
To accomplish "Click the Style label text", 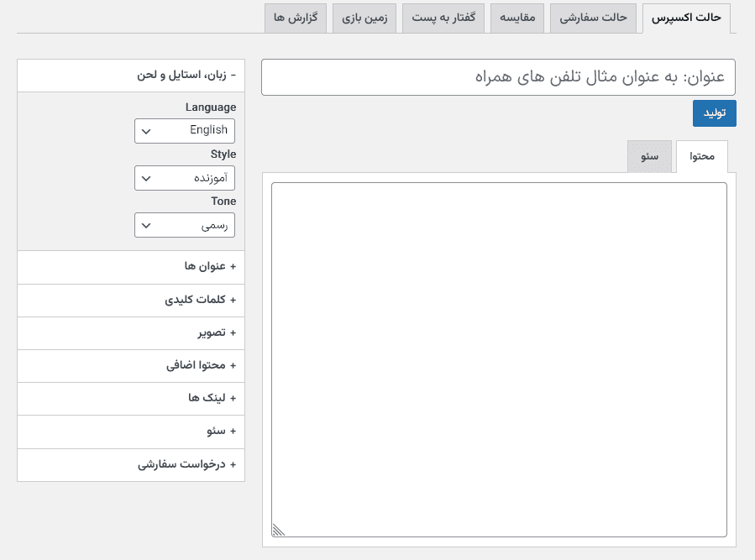I will (x=223, y=154).
